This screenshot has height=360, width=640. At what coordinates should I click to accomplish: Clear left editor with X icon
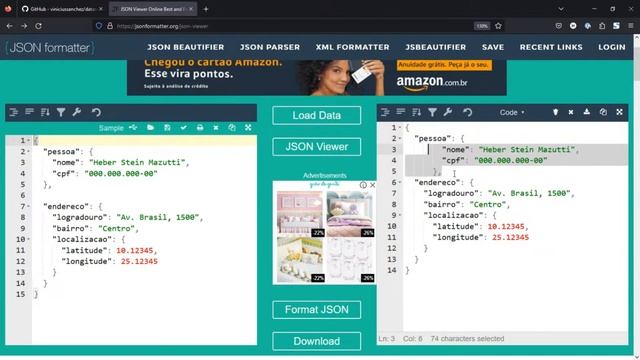click(x=216, y=128)
